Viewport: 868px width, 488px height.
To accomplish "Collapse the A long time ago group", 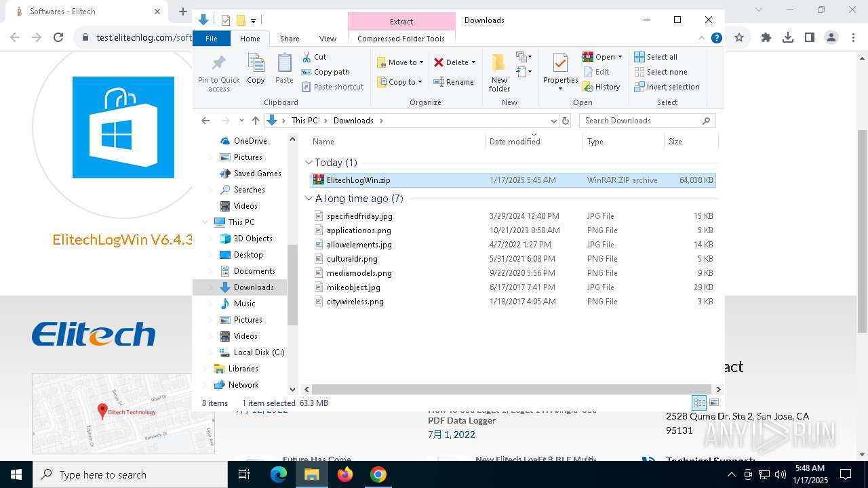I will [309, 199].
